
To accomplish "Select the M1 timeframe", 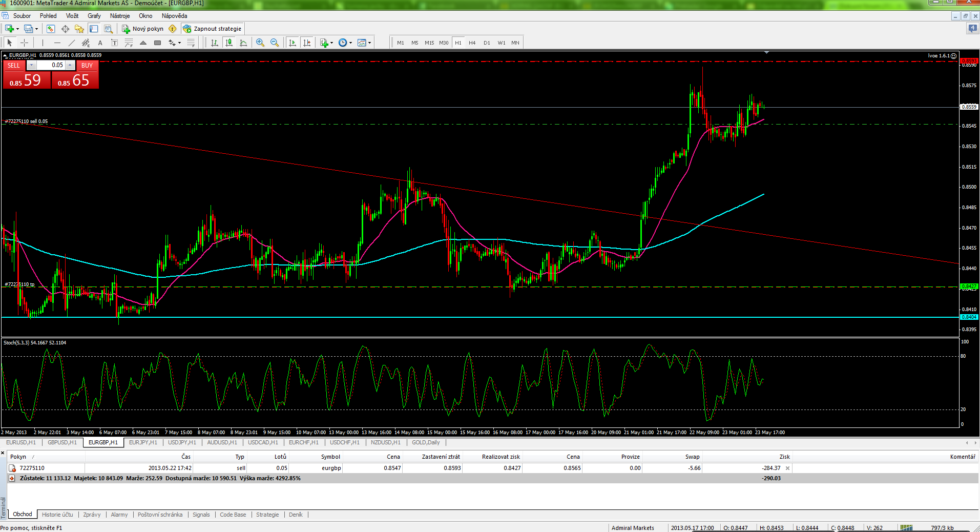I will click(401, 43).
